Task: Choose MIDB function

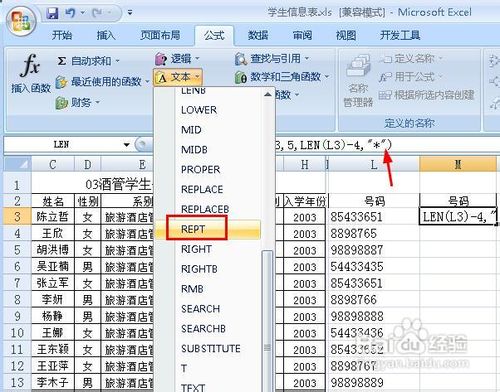Action: [x=194, y=150]
